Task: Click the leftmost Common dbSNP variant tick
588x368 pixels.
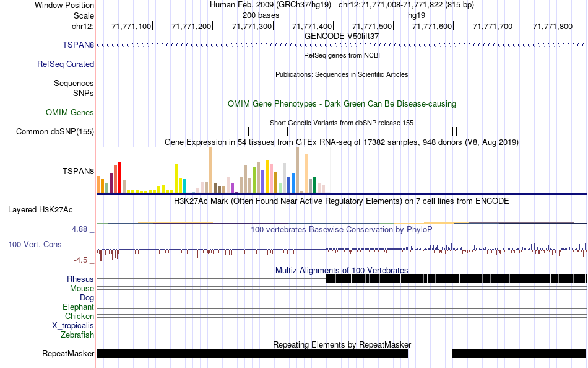Action: pos(102,131)
